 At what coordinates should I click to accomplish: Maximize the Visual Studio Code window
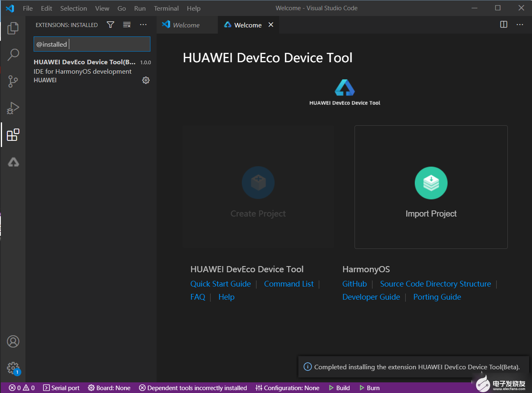tap(498, 8)
